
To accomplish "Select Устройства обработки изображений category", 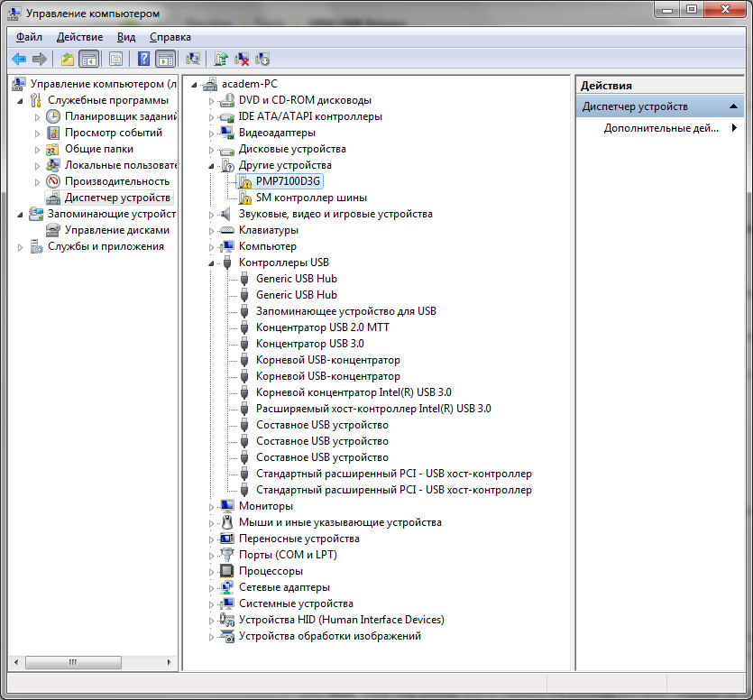I will coord(330,636).
